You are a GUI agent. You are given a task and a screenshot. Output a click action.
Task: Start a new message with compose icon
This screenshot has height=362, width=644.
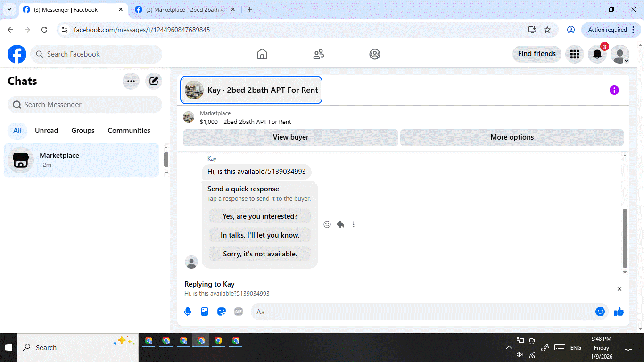tap(154, 81)
